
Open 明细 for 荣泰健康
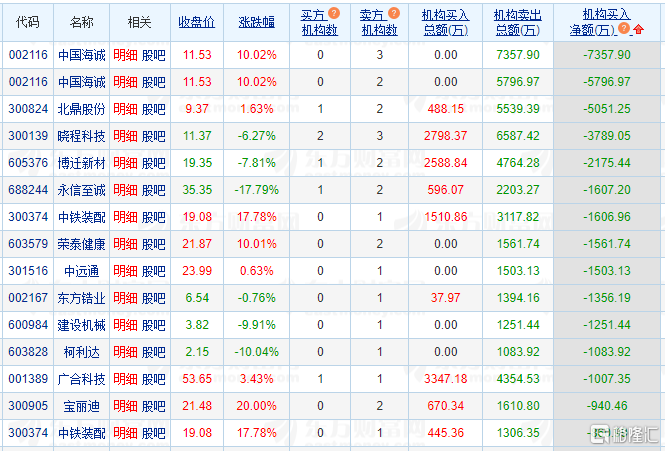tap(126, 244)
